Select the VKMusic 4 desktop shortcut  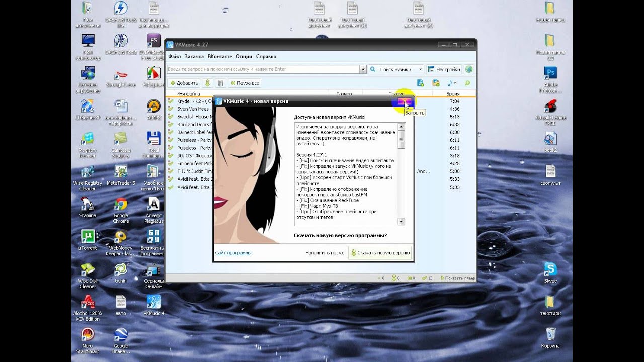click(x=154, y=305)
